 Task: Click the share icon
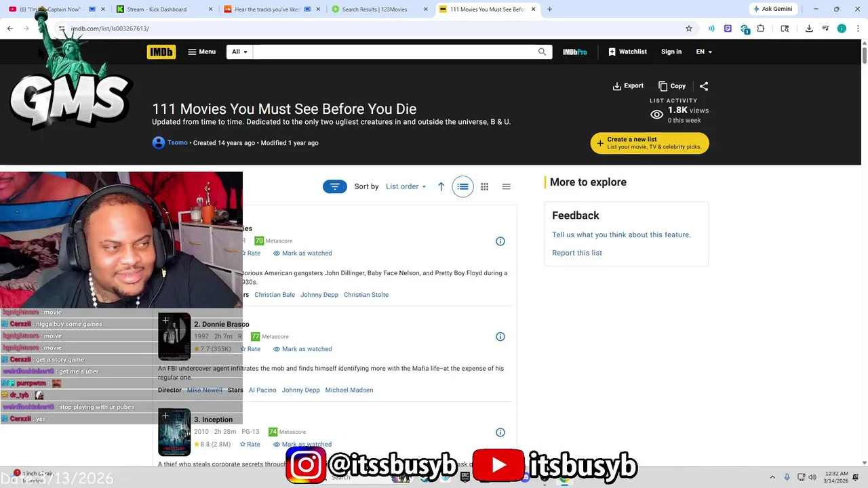click(704, 86)
